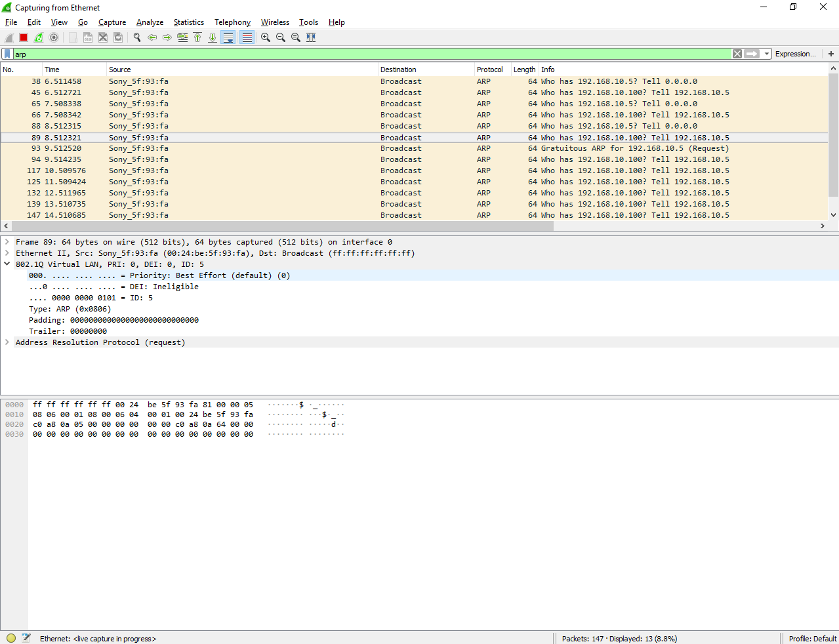Expand the Ethernet II section
Screen dimensions: 839x644
(x=7, y=253)
